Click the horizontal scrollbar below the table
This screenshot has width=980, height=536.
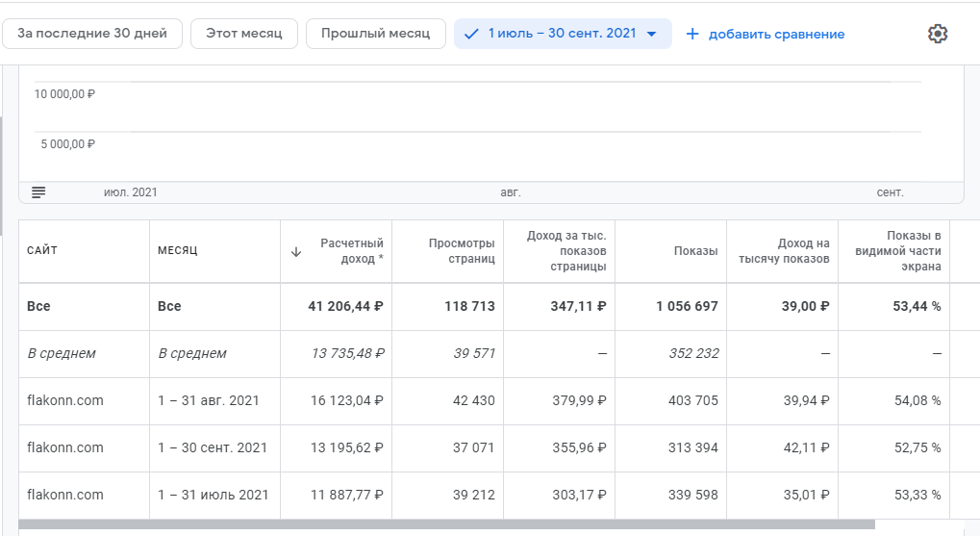click(x=446, y=525)
